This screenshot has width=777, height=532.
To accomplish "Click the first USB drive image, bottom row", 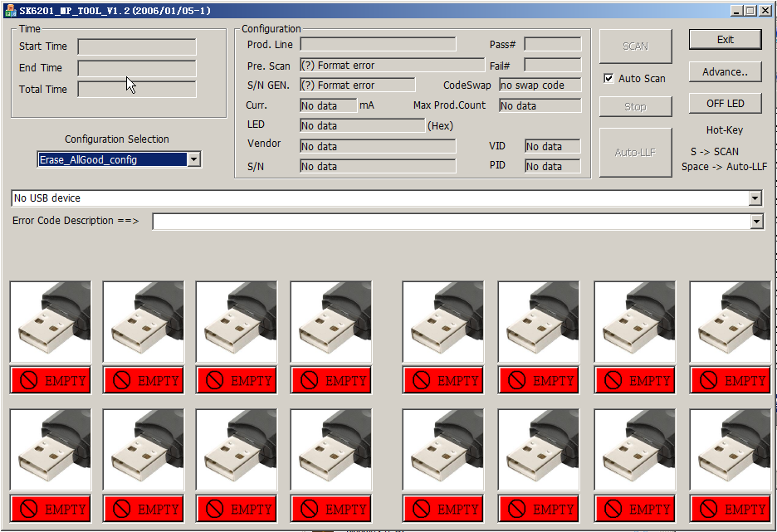I will (x=51, y=450).
